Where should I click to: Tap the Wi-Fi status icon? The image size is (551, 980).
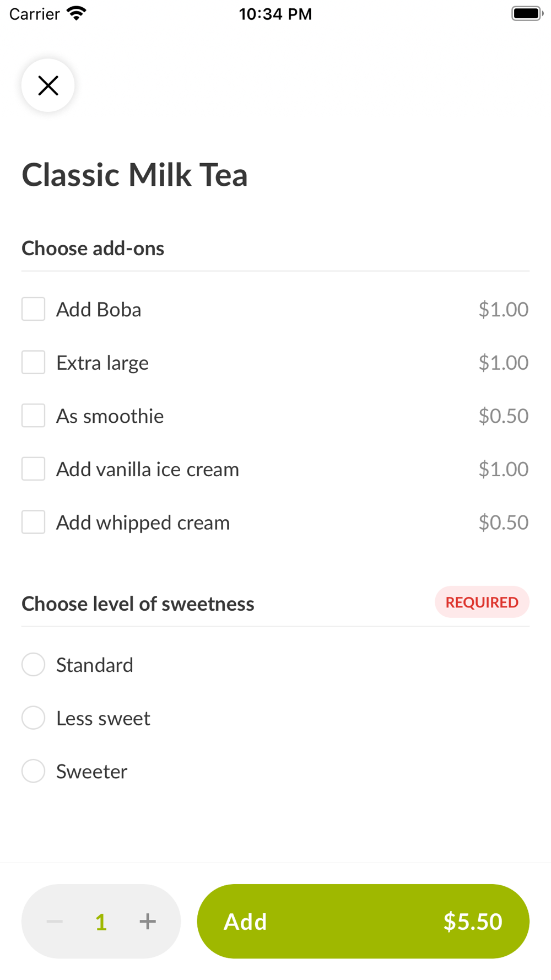pos(77,13)
